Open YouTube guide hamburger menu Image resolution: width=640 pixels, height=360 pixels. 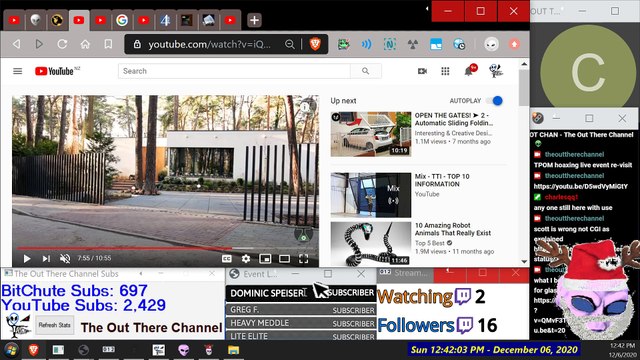[x=18, y=71]
